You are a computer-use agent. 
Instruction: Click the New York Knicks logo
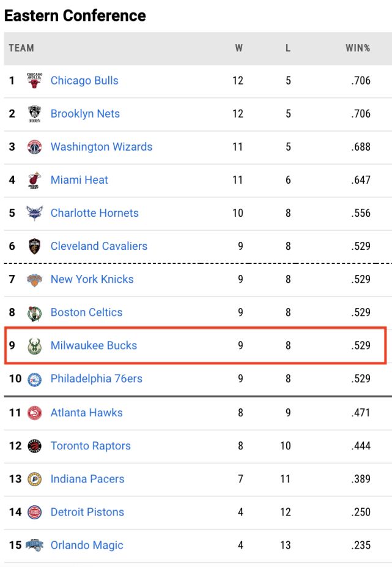click(x=35, y=279)
